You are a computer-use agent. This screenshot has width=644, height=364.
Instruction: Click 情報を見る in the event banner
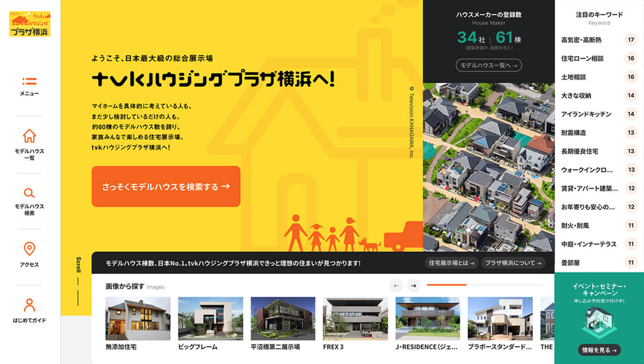point(599,350)
